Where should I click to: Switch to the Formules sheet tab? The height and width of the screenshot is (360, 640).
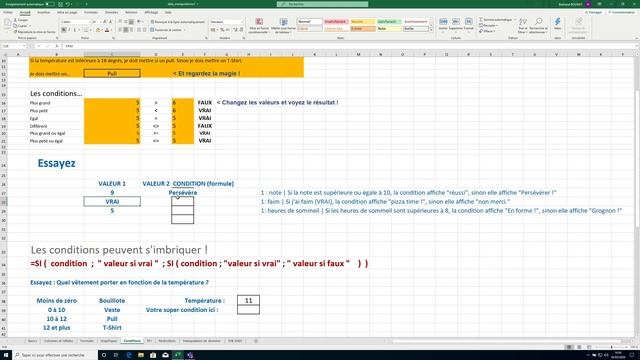tap(87, 341)
